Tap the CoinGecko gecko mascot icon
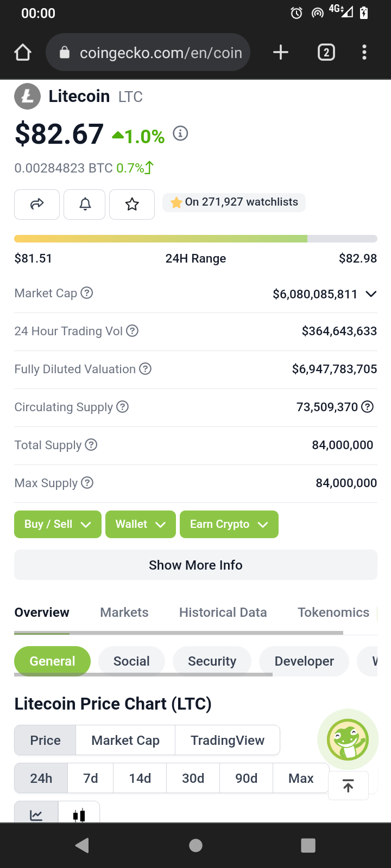391x868 pixels. [348, 739]
